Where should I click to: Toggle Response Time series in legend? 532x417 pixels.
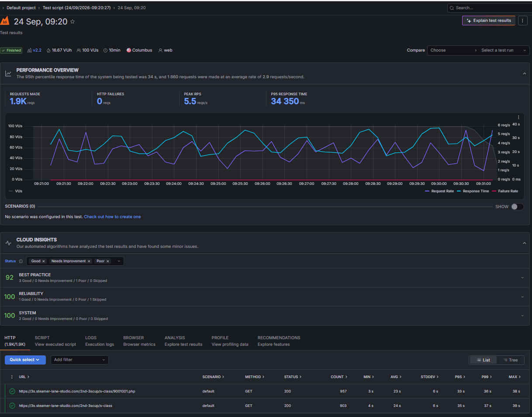pyautogui.click(x=473, y=191)
